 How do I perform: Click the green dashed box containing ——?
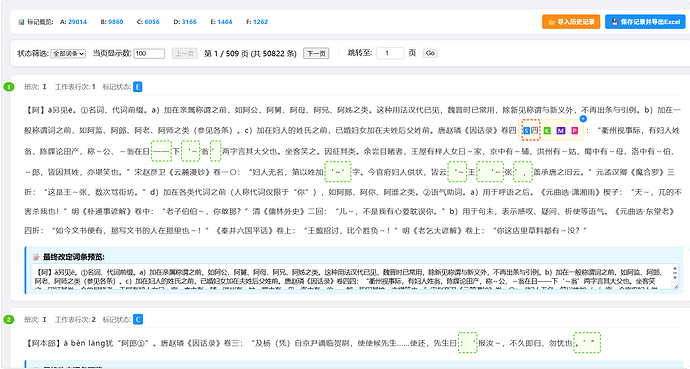[161, 151]
